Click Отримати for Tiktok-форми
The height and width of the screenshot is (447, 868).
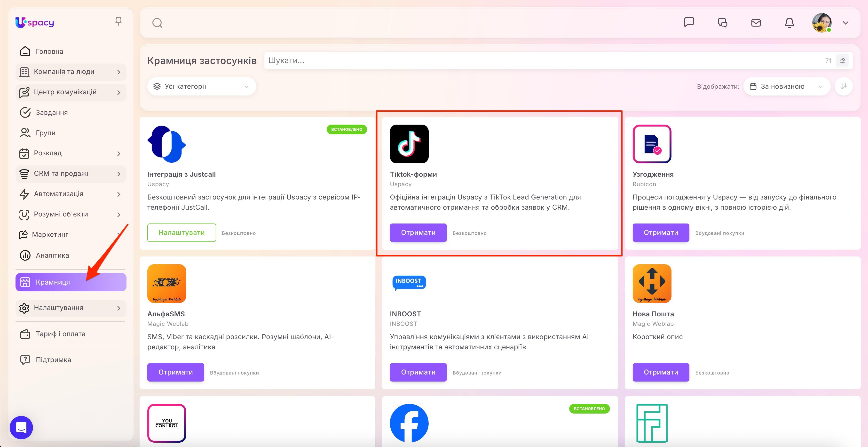point(418,233)
